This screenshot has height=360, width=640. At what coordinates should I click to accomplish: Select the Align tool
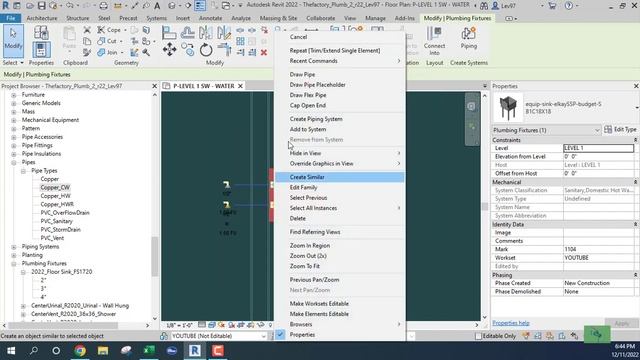click(169, 33)
